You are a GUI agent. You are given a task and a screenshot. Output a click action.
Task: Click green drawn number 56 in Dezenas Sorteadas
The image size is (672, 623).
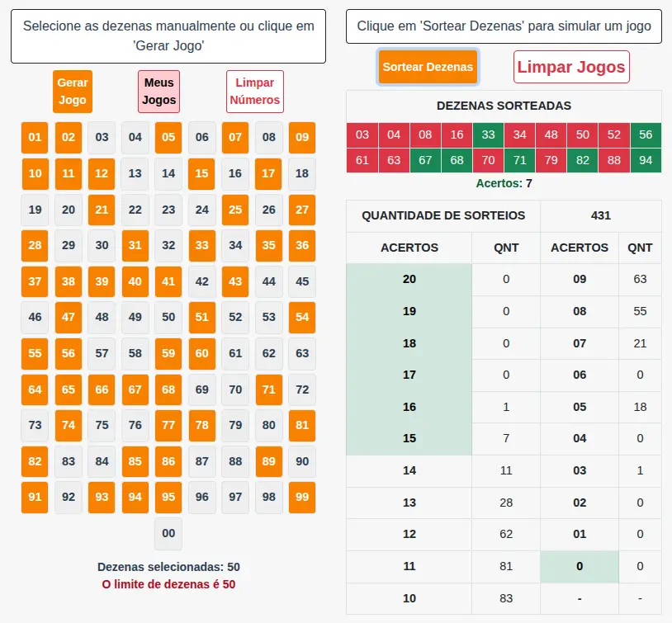(x=646, y=135)
